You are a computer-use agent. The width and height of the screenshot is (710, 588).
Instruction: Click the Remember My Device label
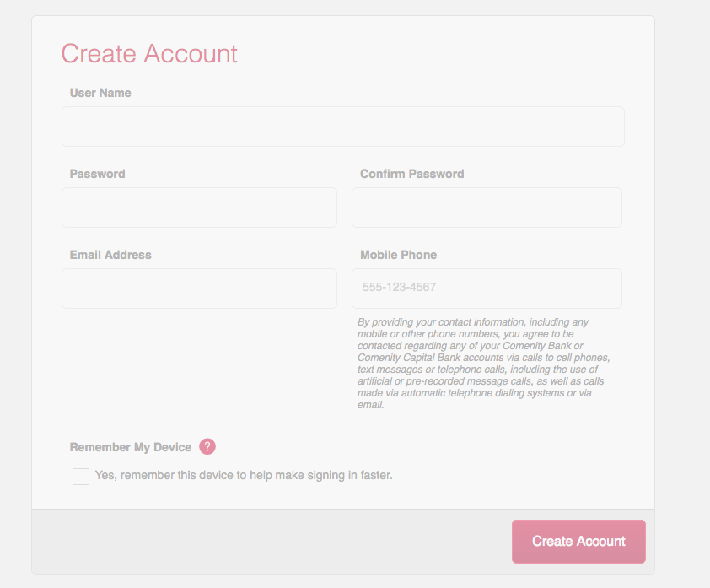[131, 447]
